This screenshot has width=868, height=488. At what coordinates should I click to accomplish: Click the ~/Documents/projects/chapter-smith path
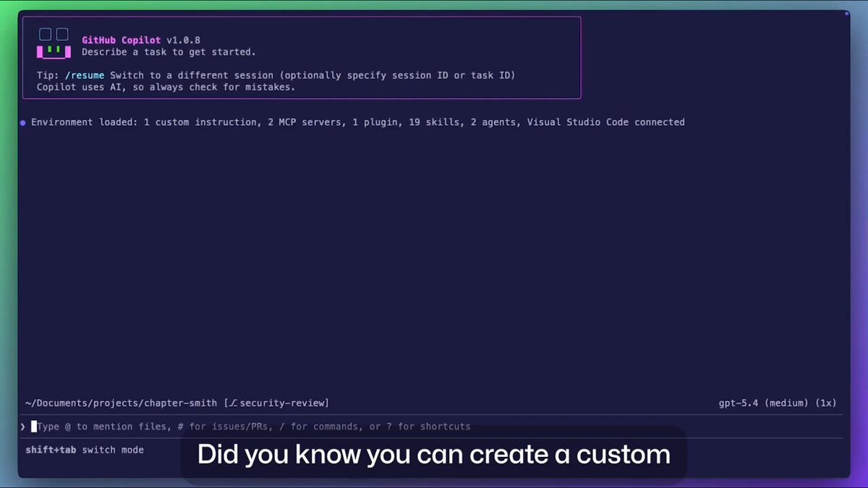(x=122, y=403)
